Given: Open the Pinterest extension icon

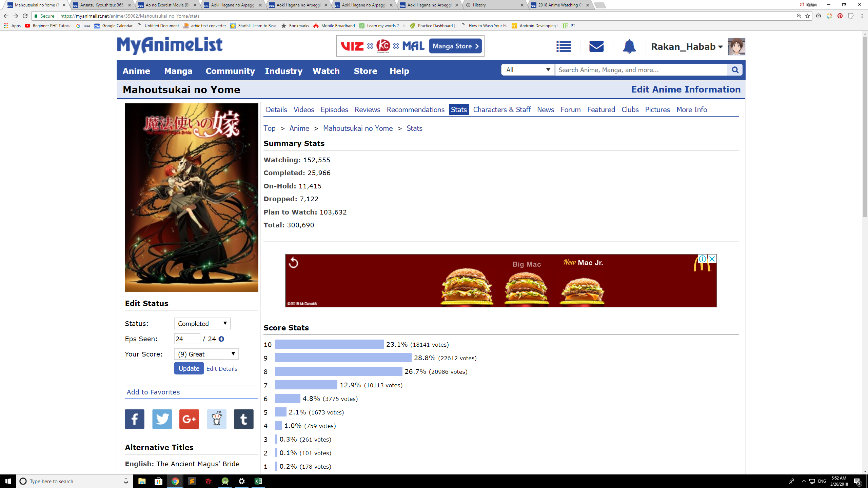Looking at the screenshot, I should click(x=840, y=16).
